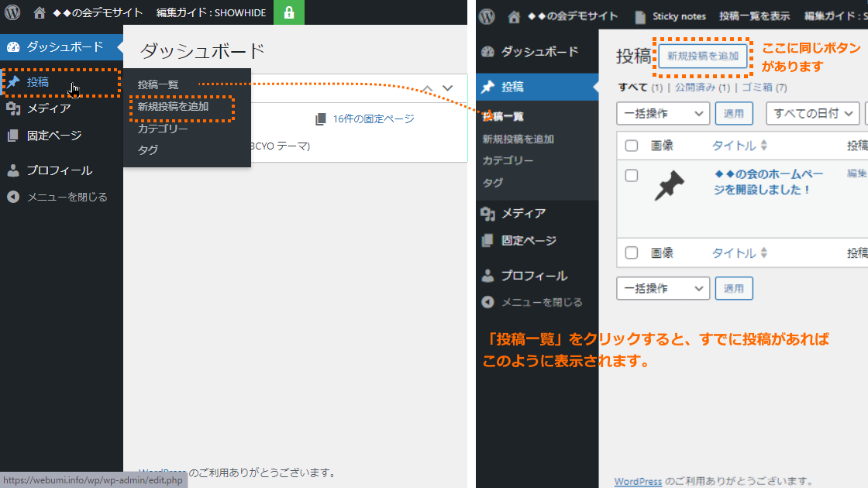Click the page icon beside 16件の固定ページ
Screen dimensions: 868x488
pos(321,119)
